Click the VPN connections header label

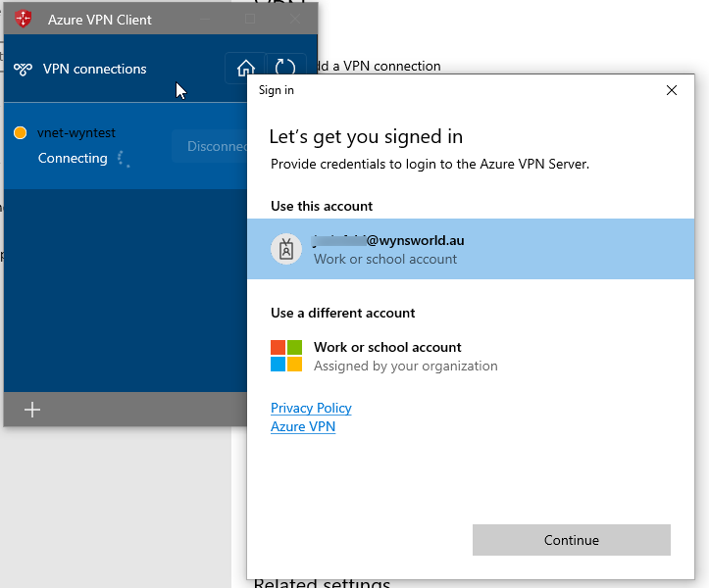pos(94,70)
